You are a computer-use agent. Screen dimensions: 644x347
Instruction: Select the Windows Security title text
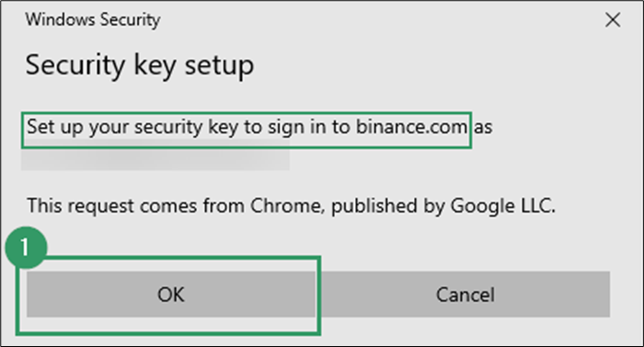point(93,19)
